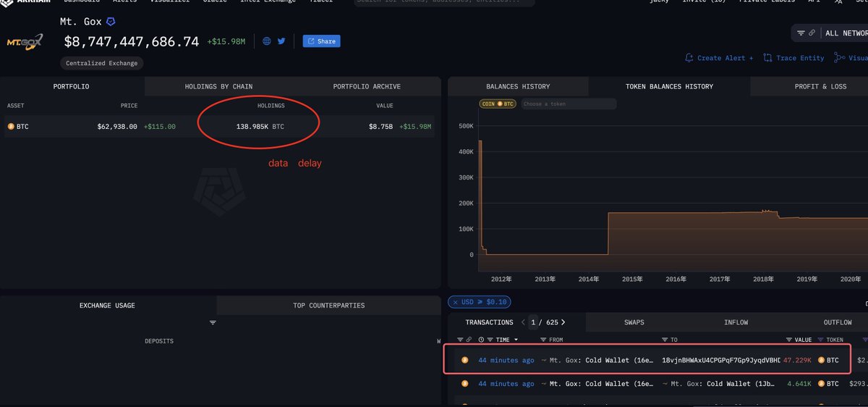Viewport: 868px width, 407px height.
Task: Open the SWAPS tab
Action: (634, 322)
